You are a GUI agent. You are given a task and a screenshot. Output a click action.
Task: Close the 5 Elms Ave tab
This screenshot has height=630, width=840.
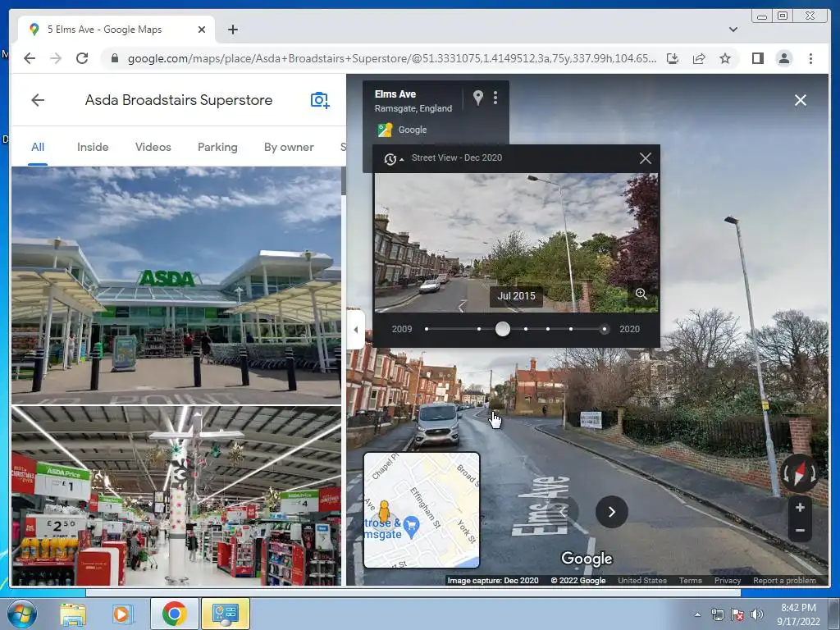coord(202,30)
